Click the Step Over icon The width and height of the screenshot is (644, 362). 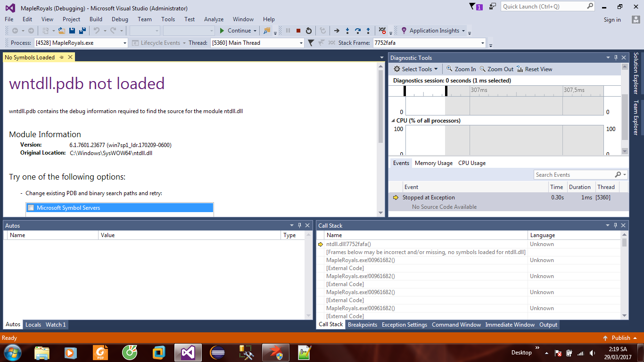coord(358,31)
